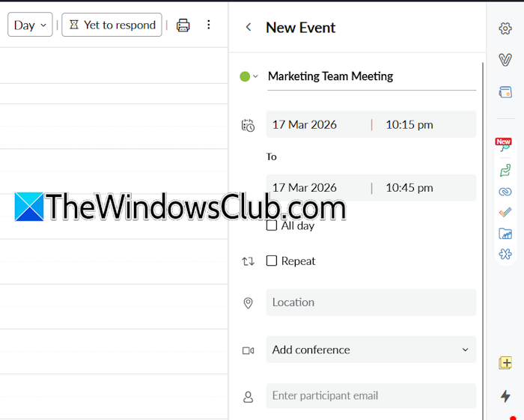This screenshot has height=420, width=524.
Task: Change the end time 10:45 pm
Action: point(409,188)
